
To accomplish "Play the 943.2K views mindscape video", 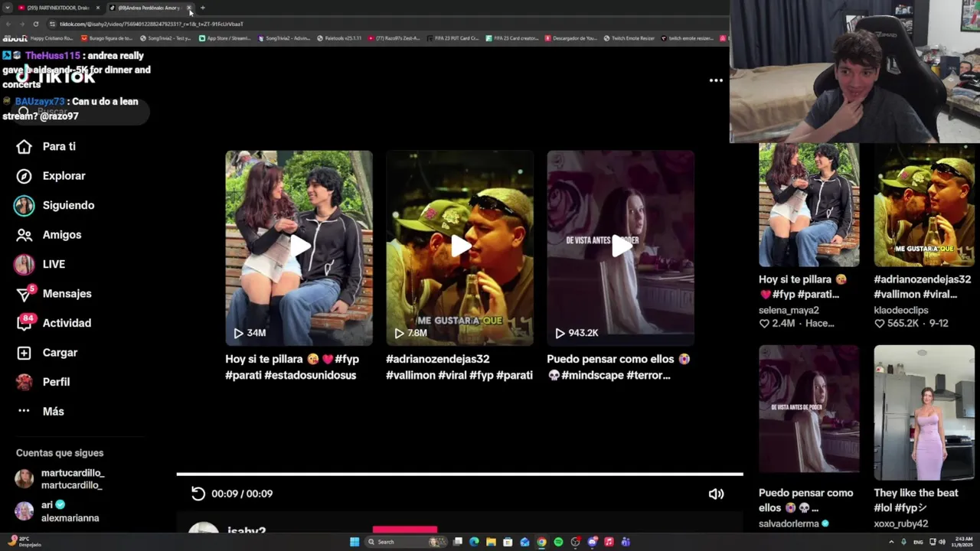I will click(x=620, y=247).
